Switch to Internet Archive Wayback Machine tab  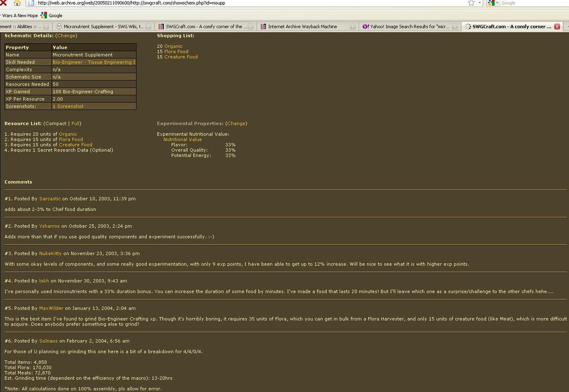tap(302, 27)
